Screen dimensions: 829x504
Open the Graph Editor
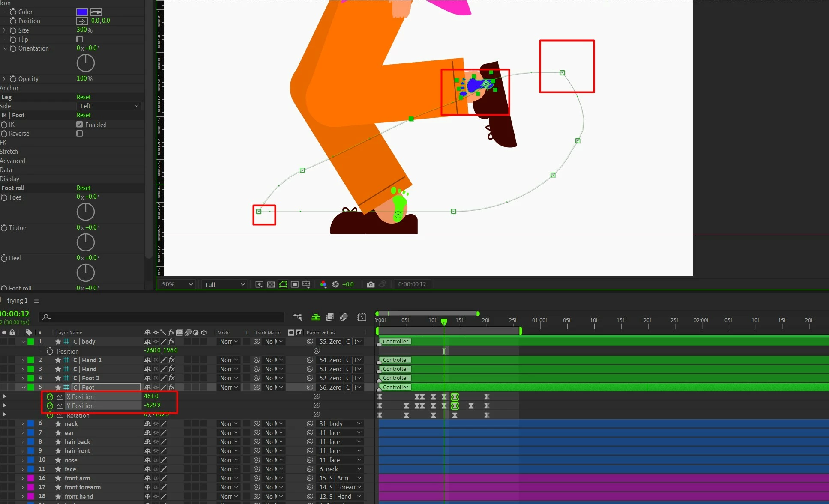362,317
